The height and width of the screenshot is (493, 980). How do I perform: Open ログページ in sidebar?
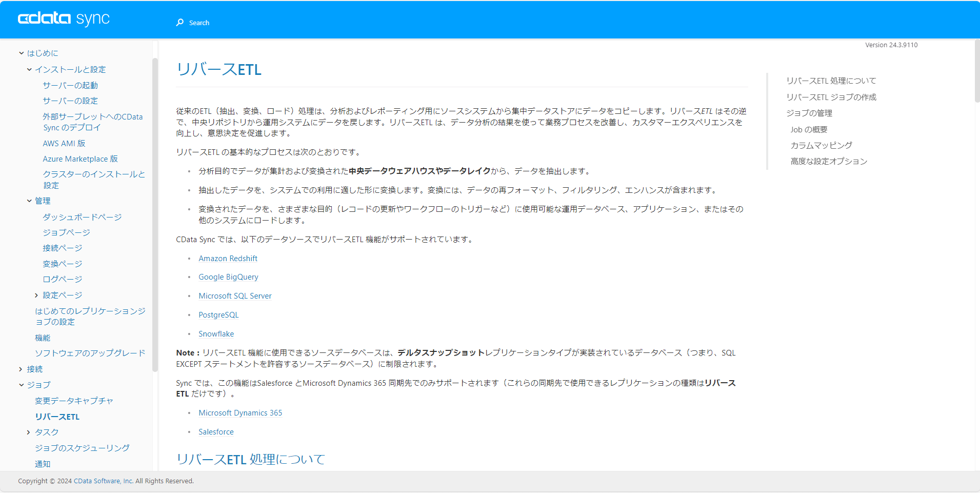(x=62, y=280)
